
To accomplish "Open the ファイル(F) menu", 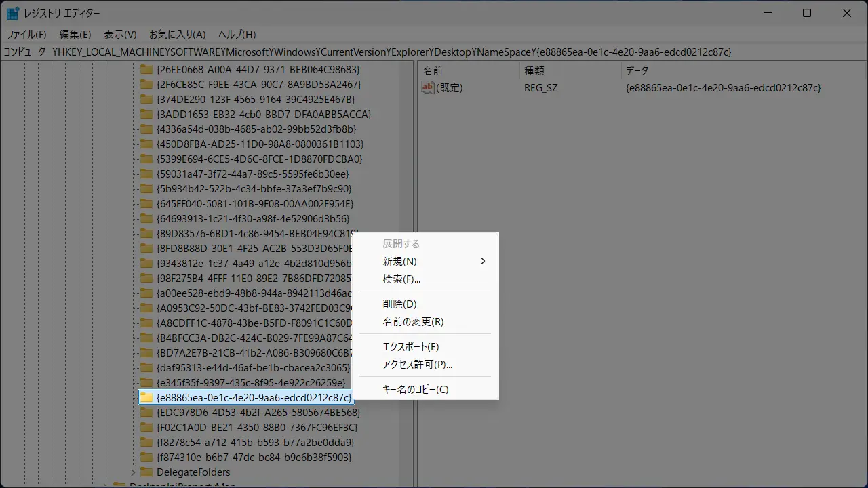I will click(26, 34).
